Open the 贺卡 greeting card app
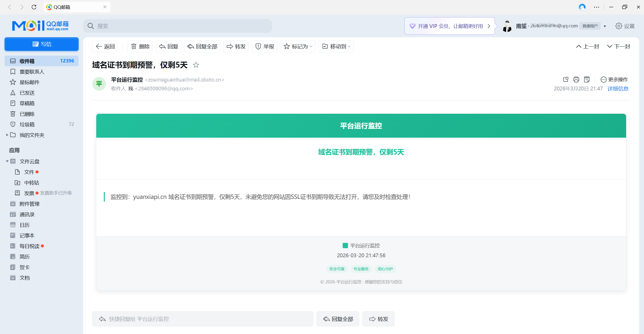The width and height of the screenshot is (644, 334). (24, 267)
